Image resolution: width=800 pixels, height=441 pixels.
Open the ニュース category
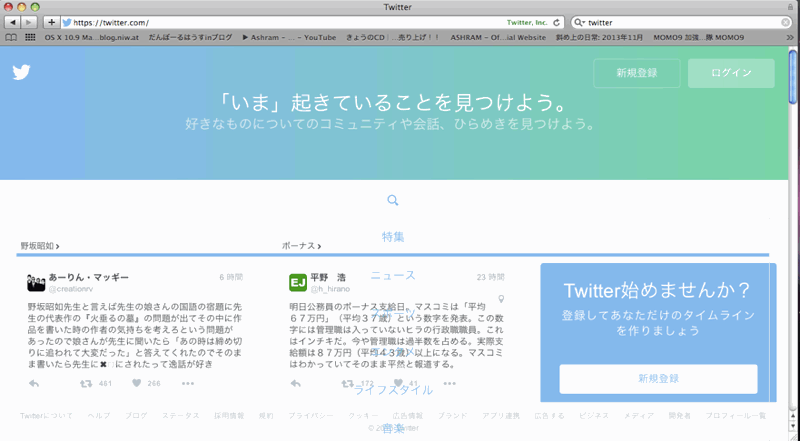(393, 275)
